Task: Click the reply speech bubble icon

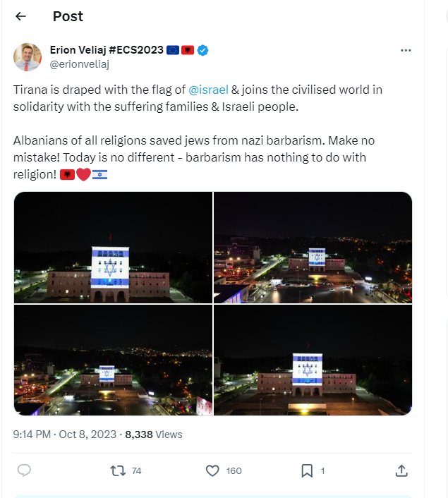Action: point(24,470)
